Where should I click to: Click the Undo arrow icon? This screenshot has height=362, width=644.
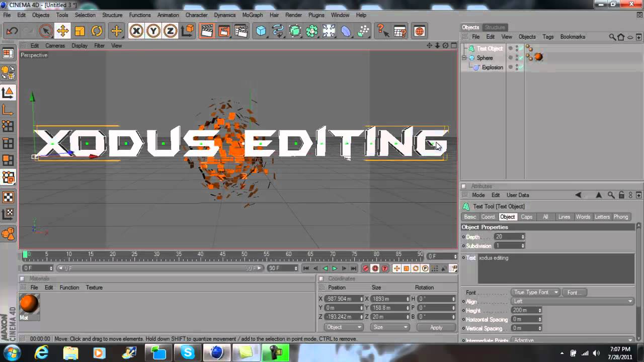(x=12, y=31)
